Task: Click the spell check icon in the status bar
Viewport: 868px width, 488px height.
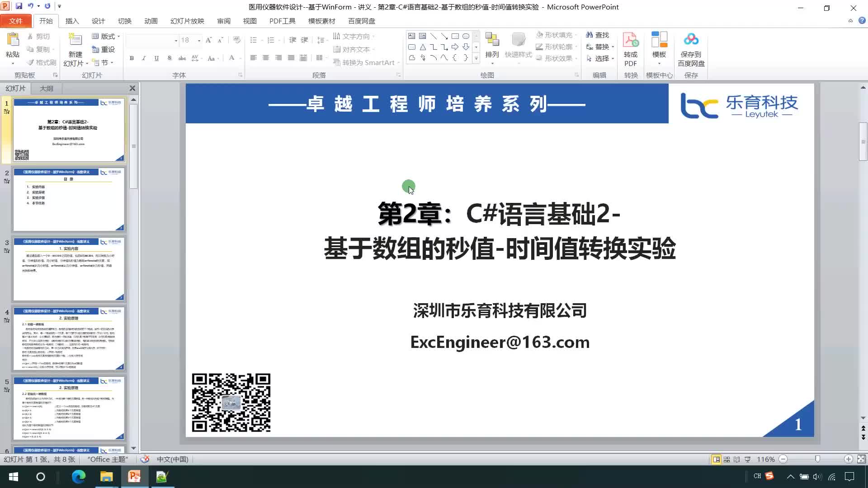Action: pyautogui.click(x=145, y=459)
